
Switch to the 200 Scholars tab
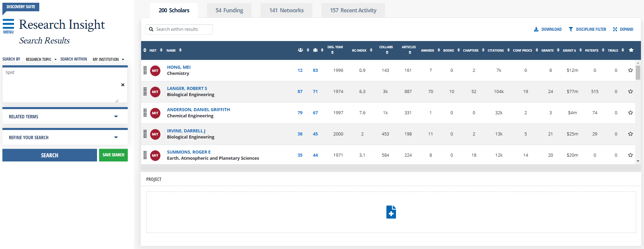(x=174, y=10)
